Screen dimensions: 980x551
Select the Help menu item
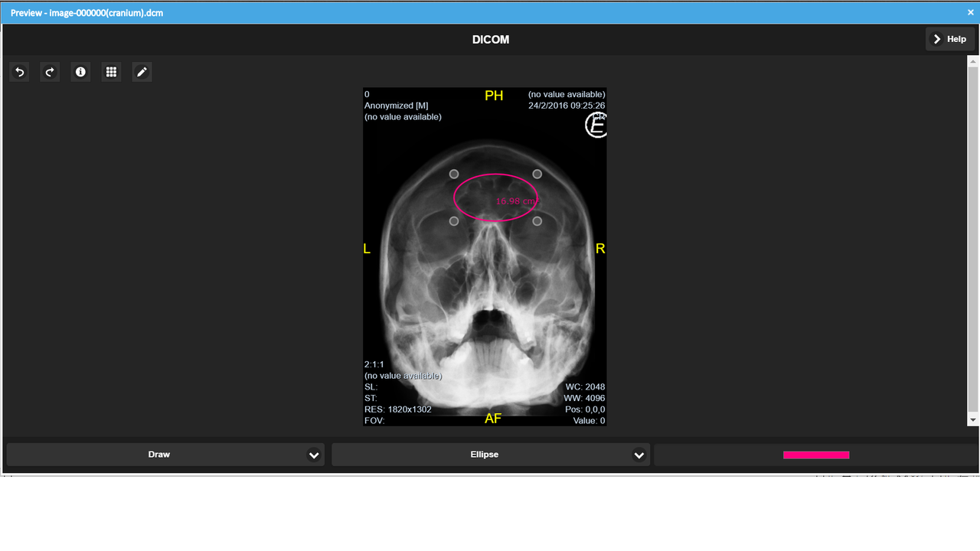pos(950,38)
